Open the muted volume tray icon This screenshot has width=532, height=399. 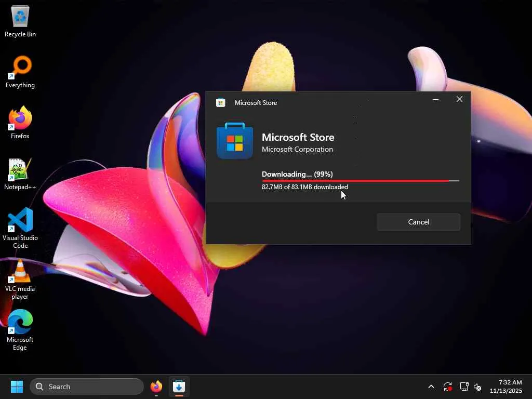click(477, 387)
